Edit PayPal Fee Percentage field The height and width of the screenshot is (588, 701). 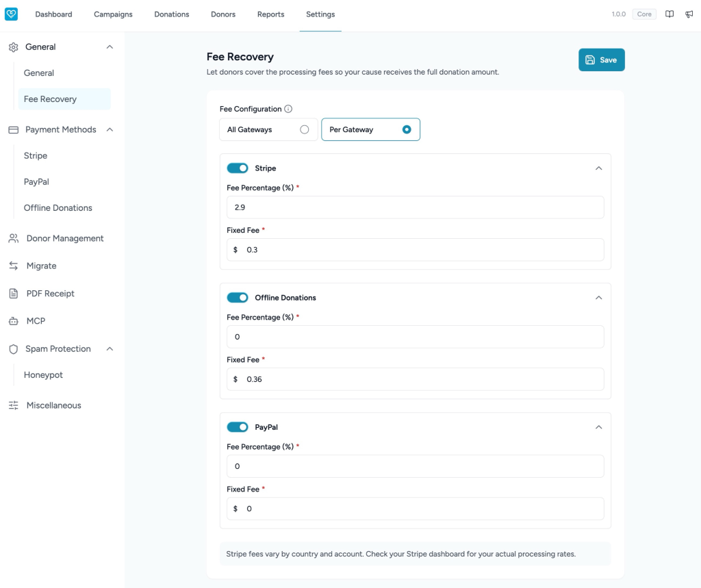click(x=416, y=466)
